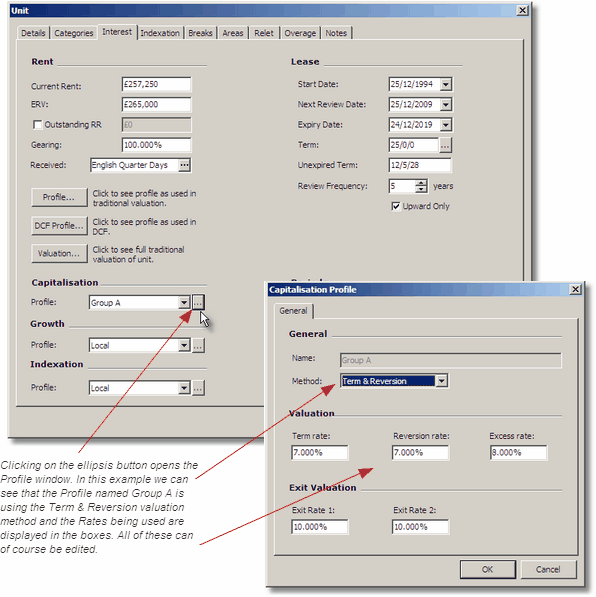Image resolution: width=596 pixels, height=597 pixels.
Task: Open Expiry Date dropdown arrow
Action: click(x=446, y=125)
